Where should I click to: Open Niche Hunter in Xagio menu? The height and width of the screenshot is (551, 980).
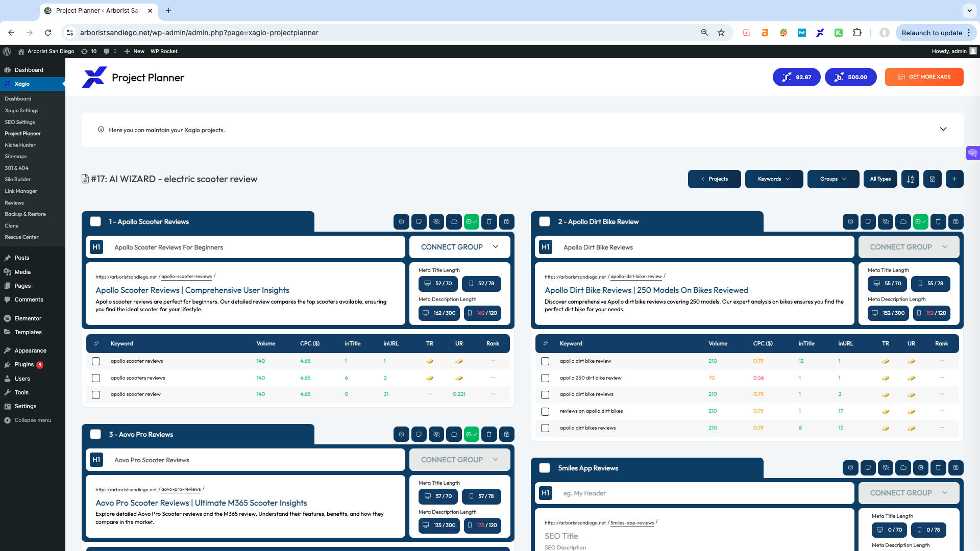[x=20, y=145]
